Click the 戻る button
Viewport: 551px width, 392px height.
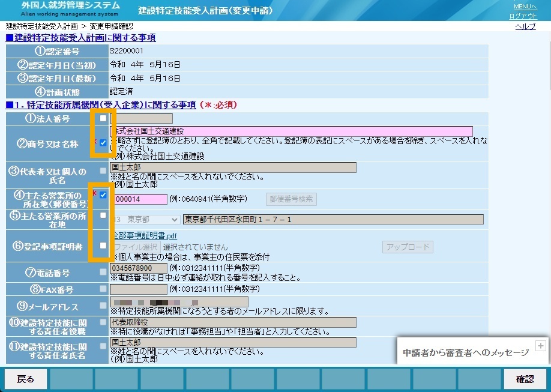coord(26,379)
